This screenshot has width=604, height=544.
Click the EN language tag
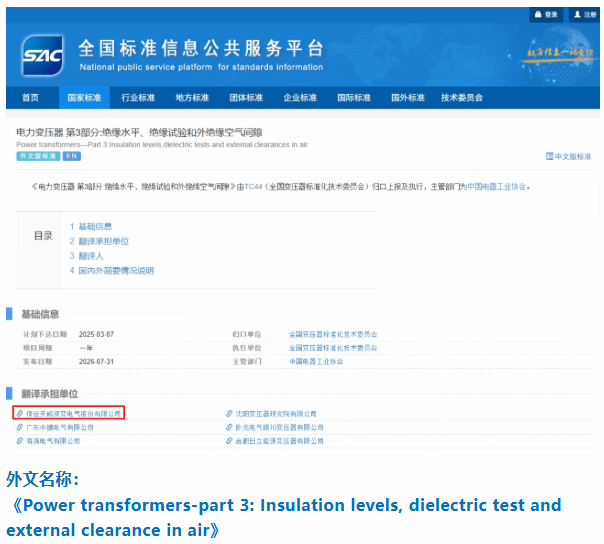point(72,156)
